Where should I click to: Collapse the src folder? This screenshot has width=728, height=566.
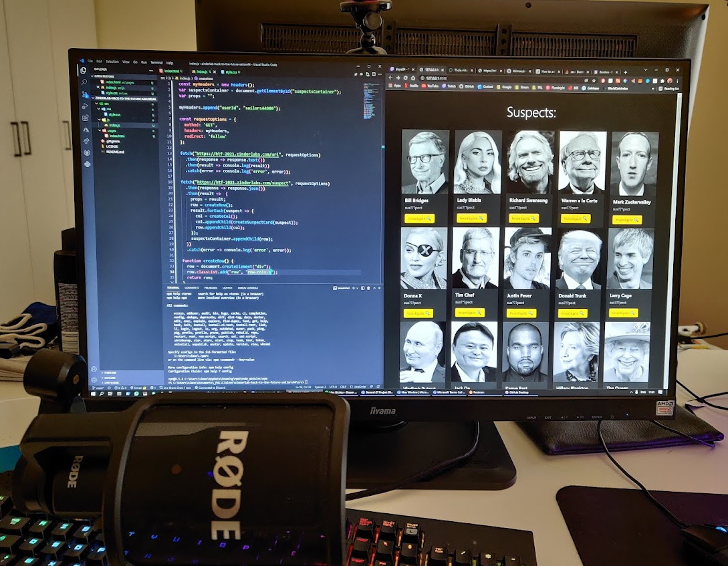click(102, 104)
